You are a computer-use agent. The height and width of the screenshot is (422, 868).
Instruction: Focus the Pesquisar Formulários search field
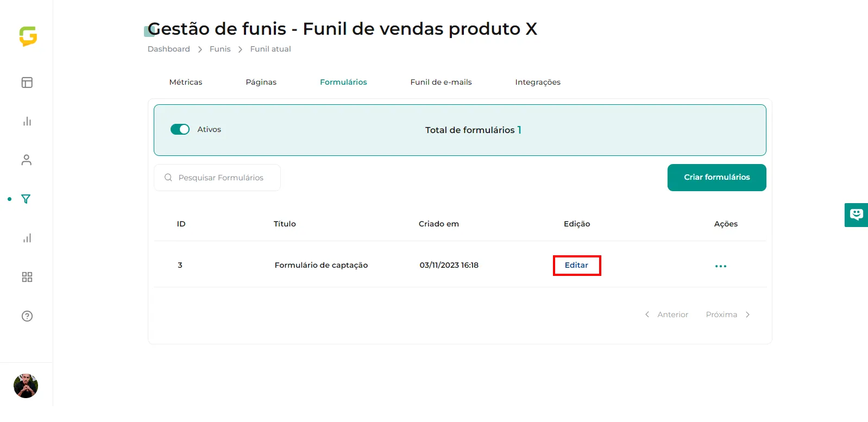coord(217,178)
